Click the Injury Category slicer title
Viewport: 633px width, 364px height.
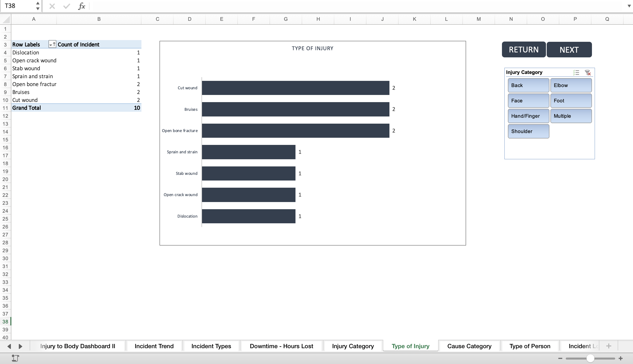[524, 72]
